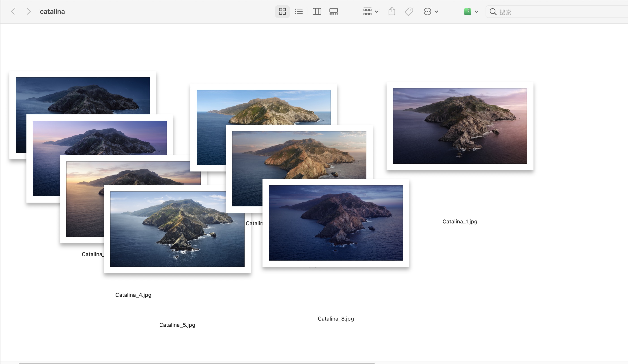Select the Catalina_8.jpg night island thumbnail
This screenshot has height=364, width=628.
pyautogui.click(x=336, y=223)
